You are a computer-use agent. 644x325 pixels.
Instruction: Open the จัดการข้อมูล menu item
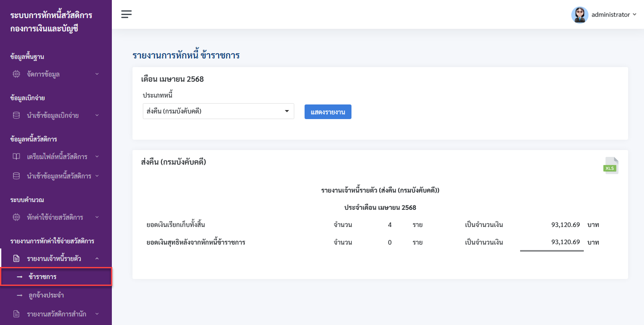coord(56,74)
